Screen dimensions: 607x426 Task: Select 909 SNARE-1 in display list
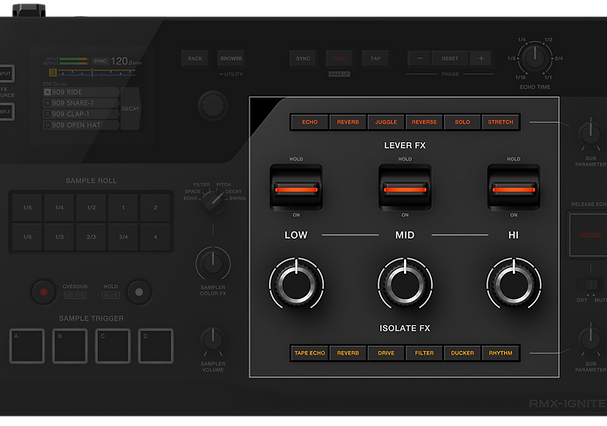click(81, 103)
